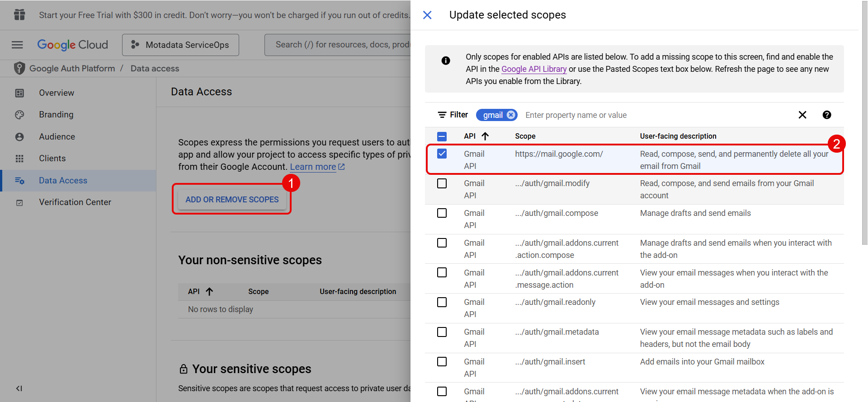Clear the filter with the X icon
Viewport: 868px width, 402px height.
click(x=802, y=115)
